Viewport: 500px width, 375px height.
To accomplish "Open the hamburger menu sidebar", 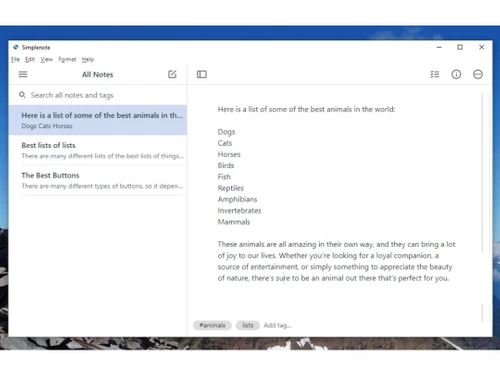I will coord(23,74).
